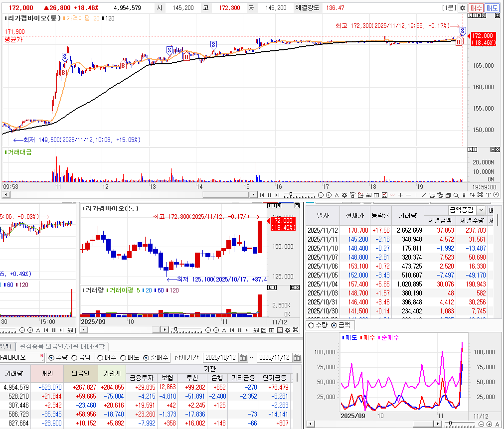504x429 pixels.
Task: Click the start date field 2025/10/12
Action: (x=220, y=357)
